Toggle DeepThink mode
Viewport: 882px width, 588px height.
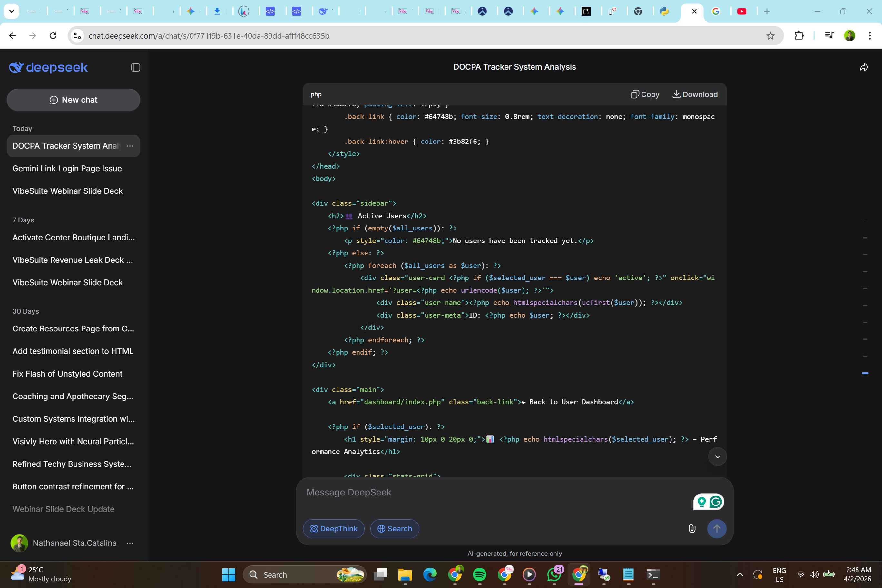point(333,529)
